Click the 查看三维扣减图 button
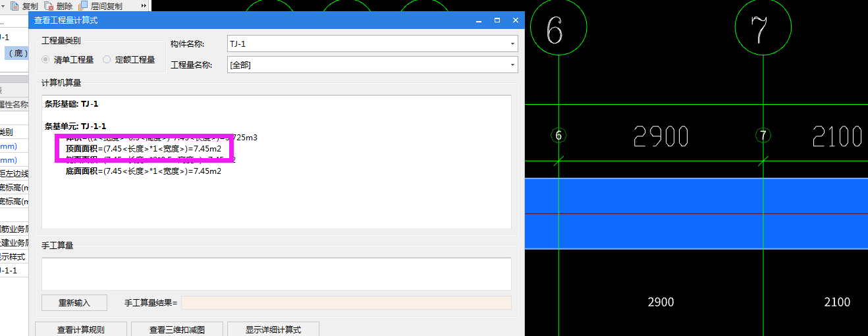Screen dimensions: 868x336 [x=176, y=329]
